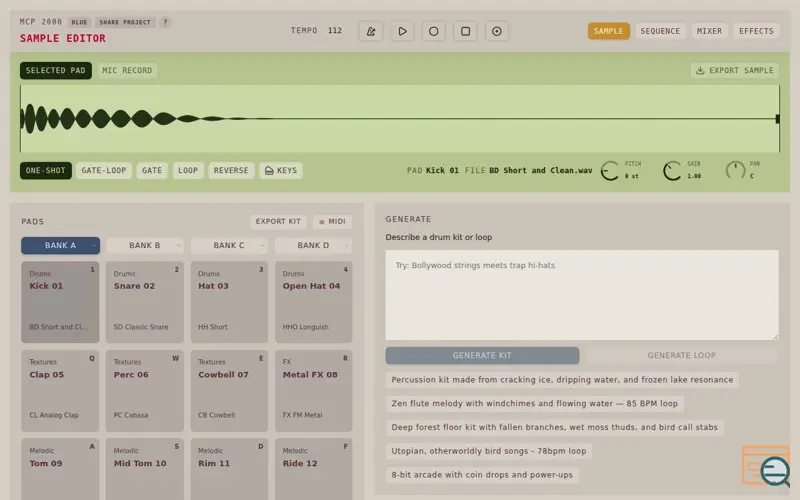Switch to the Sample tab
Image resolution: width=800 pixels, height=500 pixels.
(608, 31)
